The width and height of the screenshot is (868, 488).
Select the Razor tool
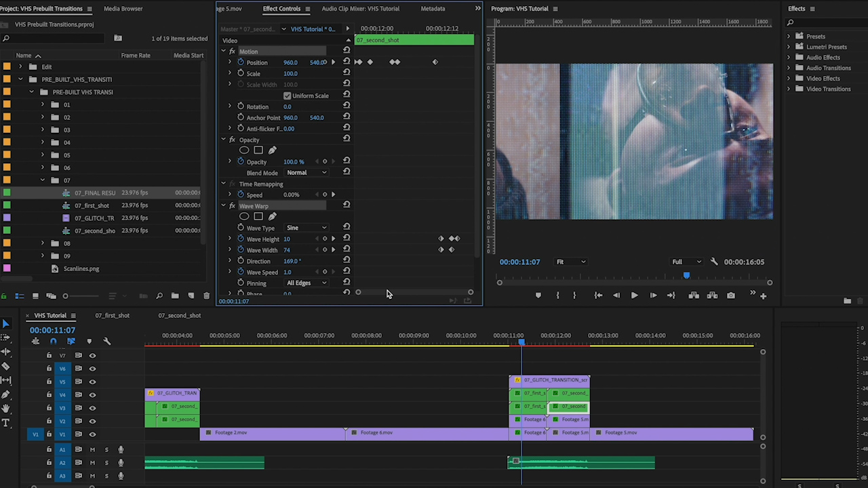coord(6,366)
